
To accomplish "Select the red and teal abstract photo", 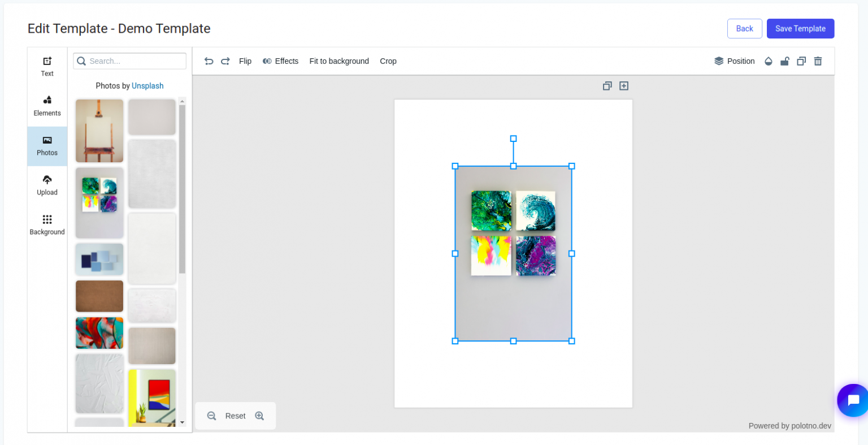I will point(99,333).
